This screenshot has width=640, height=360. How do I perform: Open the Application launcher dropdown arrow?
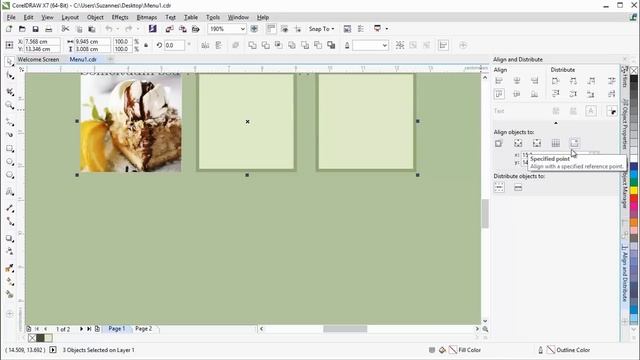[387, 29]
